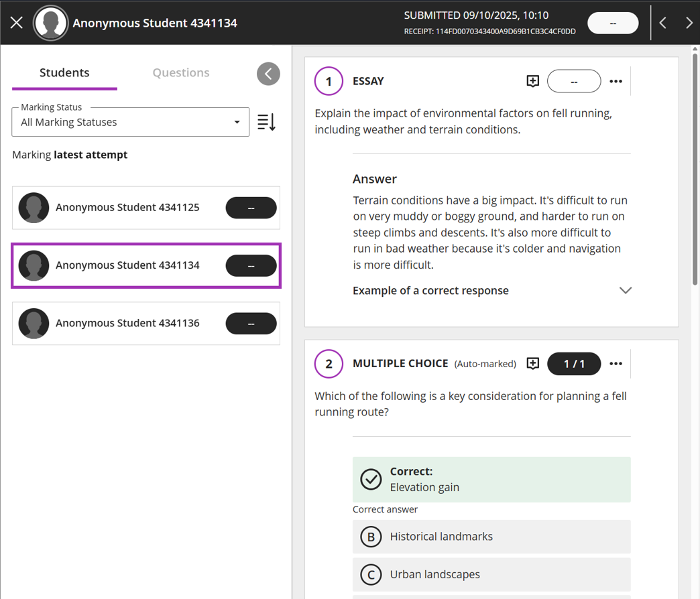
Task: Click the Correct Elevation gain answer checkmark
Action: click(371, 480)
